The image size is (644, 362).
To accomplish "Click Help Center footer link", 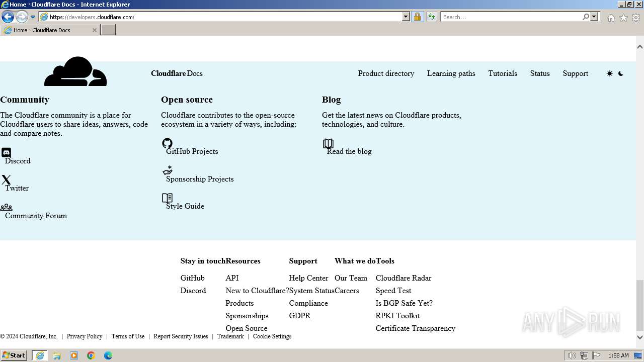I will point(308,278).
